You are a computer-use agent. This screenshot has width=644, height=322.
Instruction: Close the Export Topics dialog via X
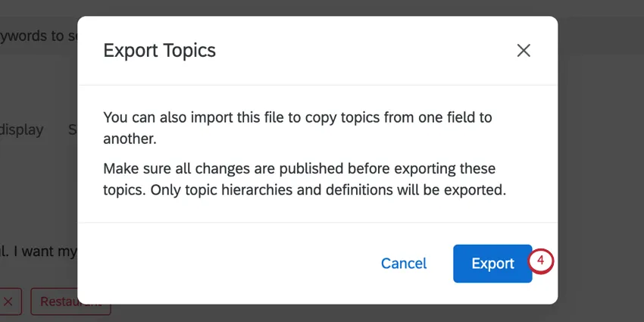[x=524, y=51]
